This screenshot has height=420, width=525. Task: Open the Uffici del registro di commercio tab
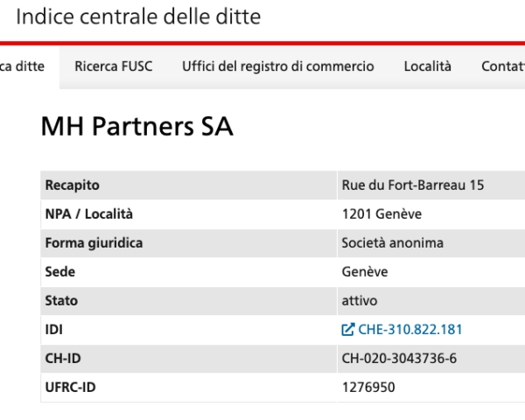[x=278, y=66]
